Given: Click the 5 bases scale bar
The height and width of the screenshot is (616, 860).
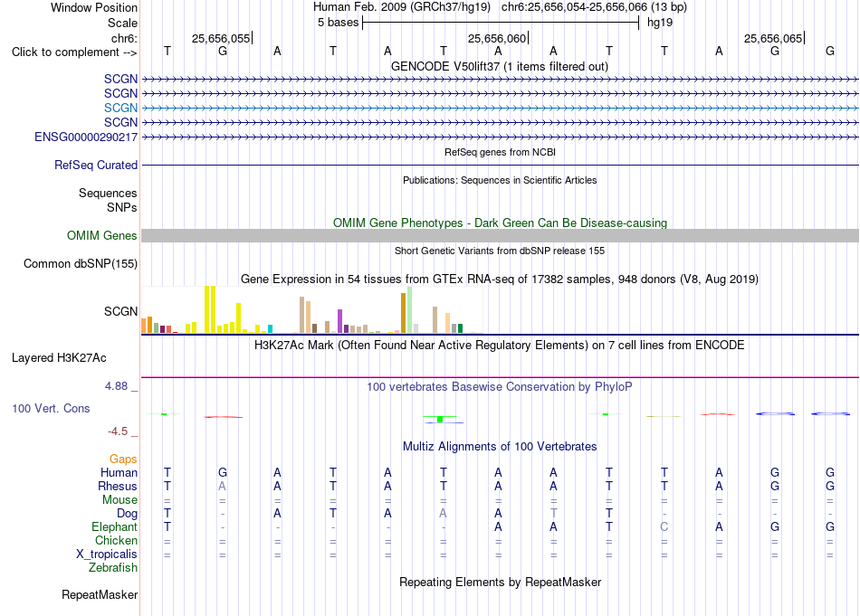Looking at the screenshot, I should (x=501, y=23).
